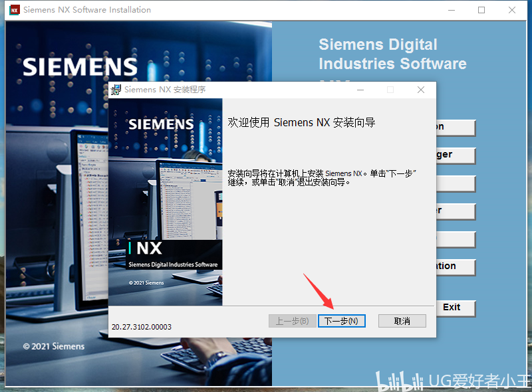Minimize the Siemens NX Software Installation window
The image size is (532, 392).
452,10
